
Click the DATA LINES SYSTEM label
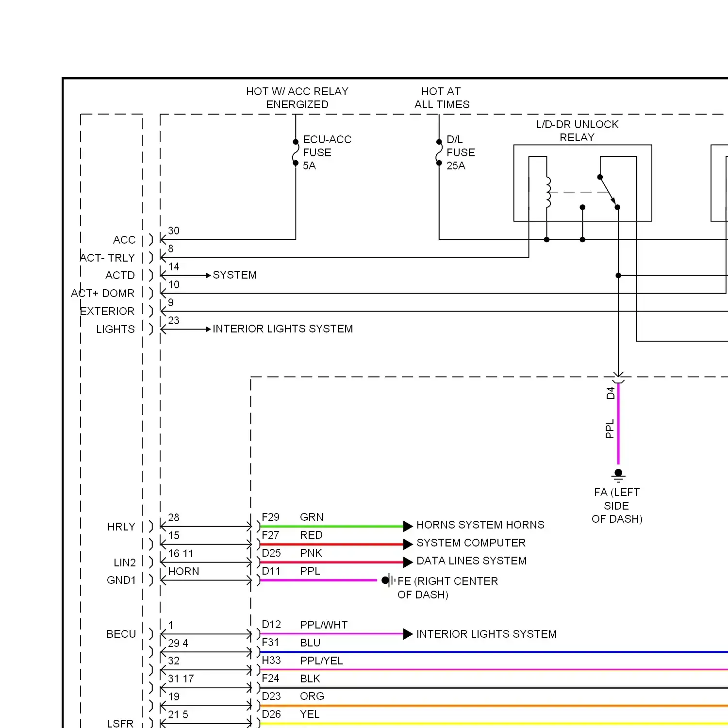click(472, 561)
